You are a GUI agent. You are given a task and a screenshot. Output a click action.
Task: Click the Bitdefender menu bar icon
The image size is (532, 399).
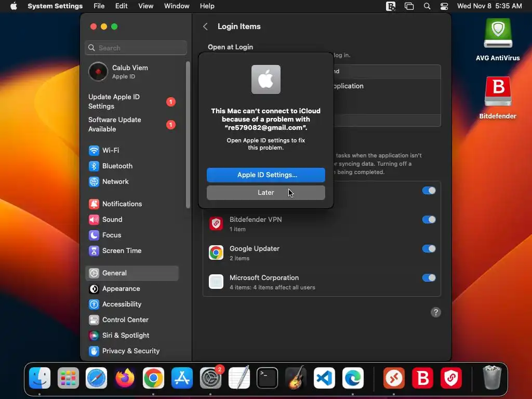click(x=391, y=6)
